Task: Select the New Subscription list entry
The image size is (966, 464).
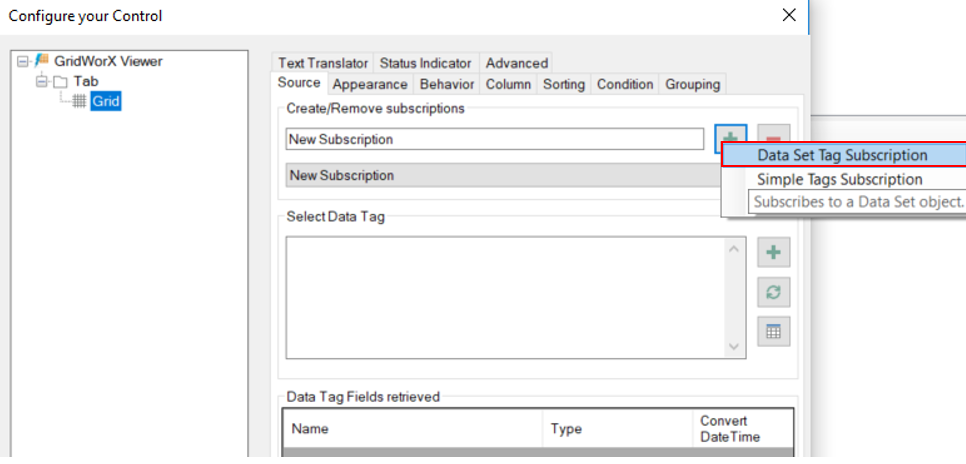Action: (x=503, y=176)
